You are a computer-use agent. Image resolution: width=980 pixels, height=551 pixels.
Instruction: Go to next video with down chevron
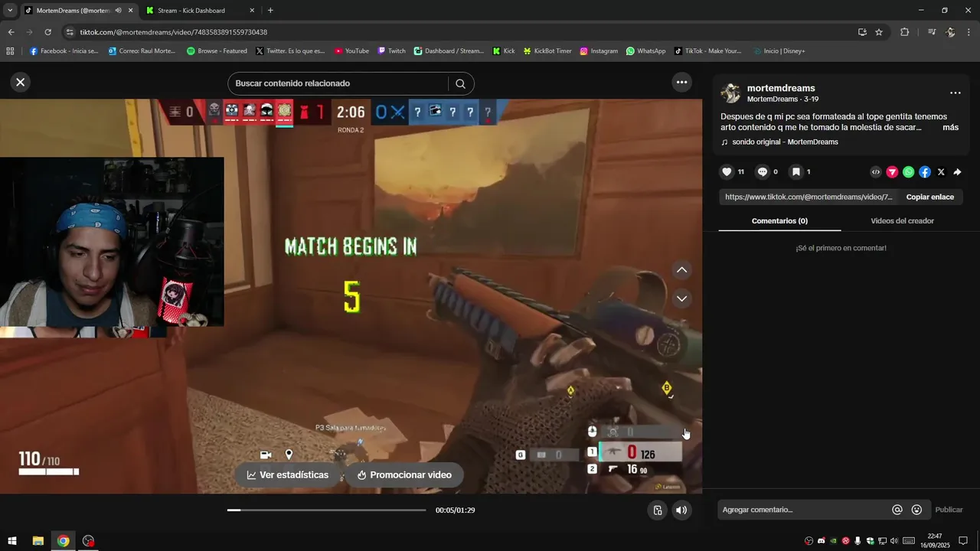681,298
